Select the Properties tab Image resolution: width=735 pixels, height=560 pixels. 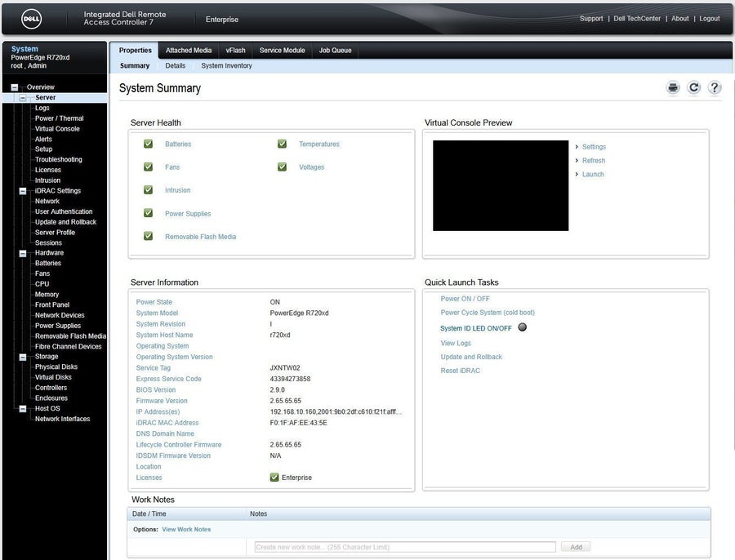point(135,50)
